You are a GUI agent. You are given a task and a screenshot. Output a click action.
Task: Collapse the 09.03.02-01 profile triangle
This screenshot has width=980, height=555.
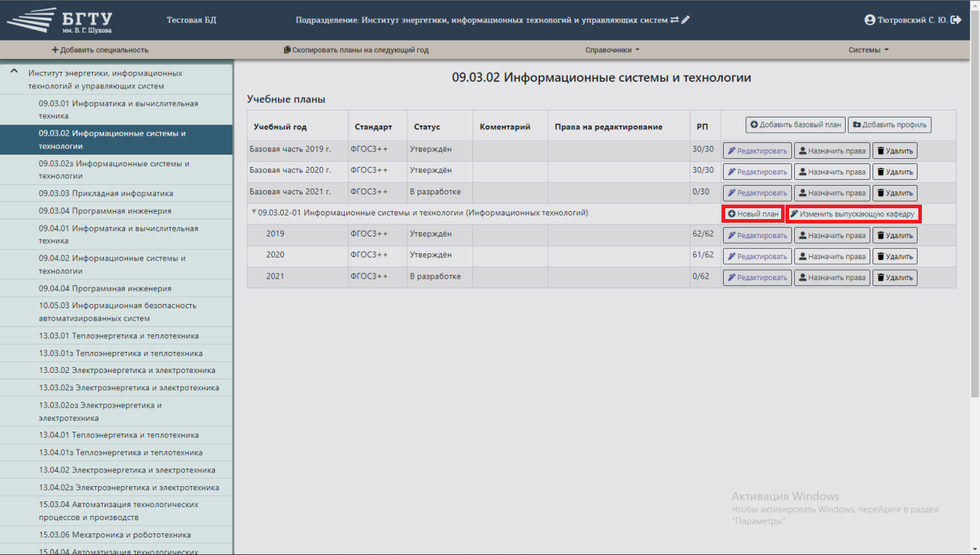click(254, 213)
